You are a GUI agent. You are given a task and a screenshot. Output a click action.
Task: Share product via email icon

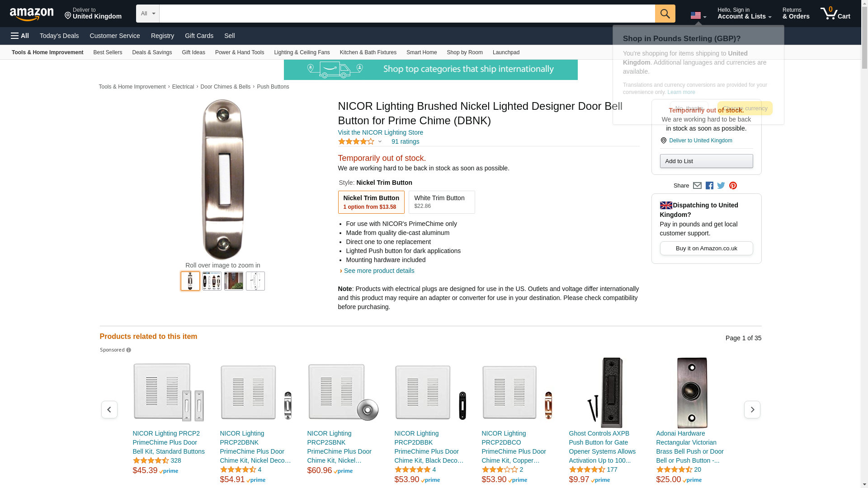(697, 186)
